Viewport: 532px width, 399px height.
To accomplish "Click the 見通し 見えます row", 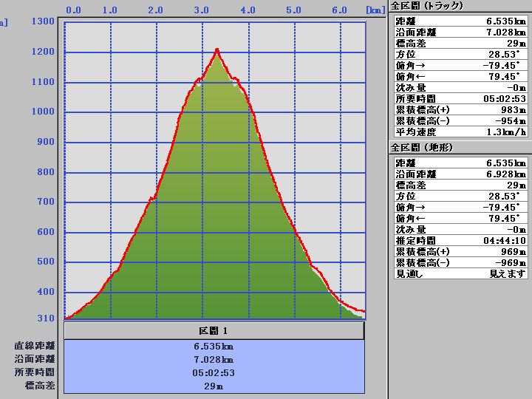I will coord(460,274).
